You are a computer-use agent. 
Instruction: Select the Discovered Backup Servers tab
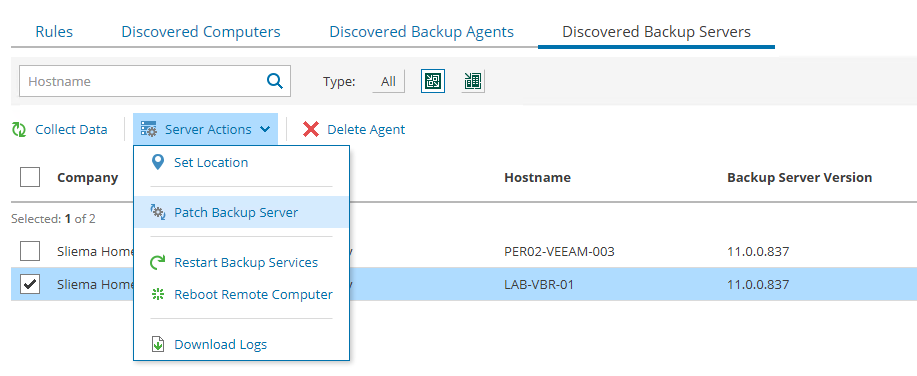click(656, 32)
